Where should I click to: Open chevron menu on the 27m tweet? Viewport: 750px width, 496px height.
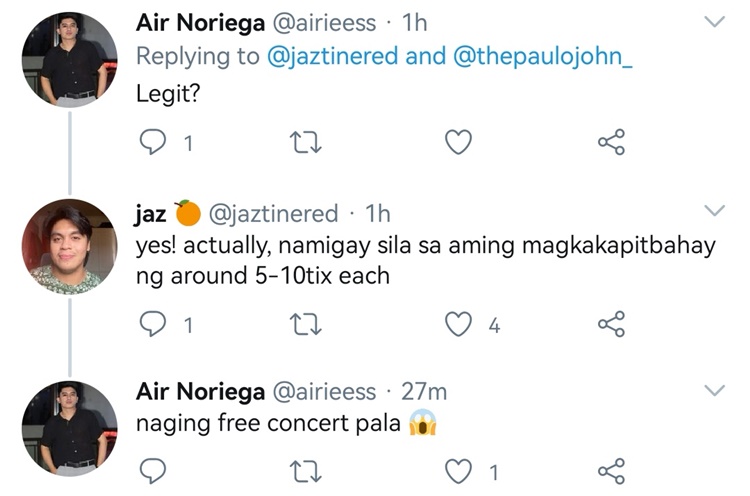point(715,389)
